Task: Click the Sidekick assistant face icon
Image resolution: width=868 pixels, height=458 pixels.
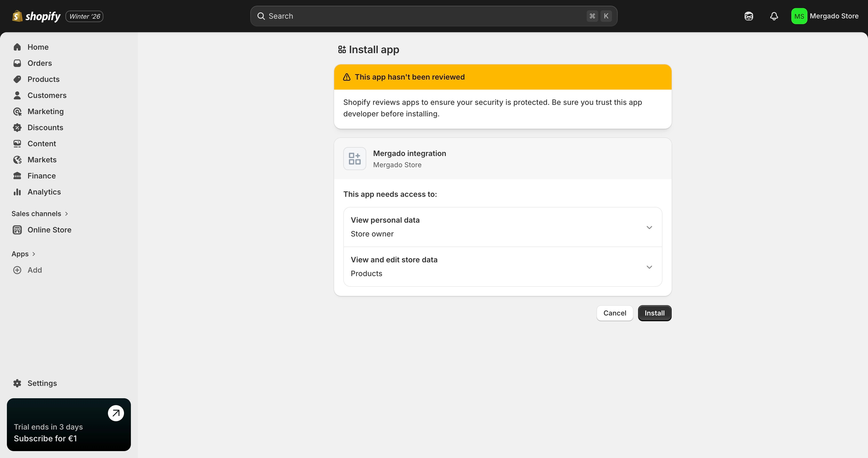Action: pos(748,16)
